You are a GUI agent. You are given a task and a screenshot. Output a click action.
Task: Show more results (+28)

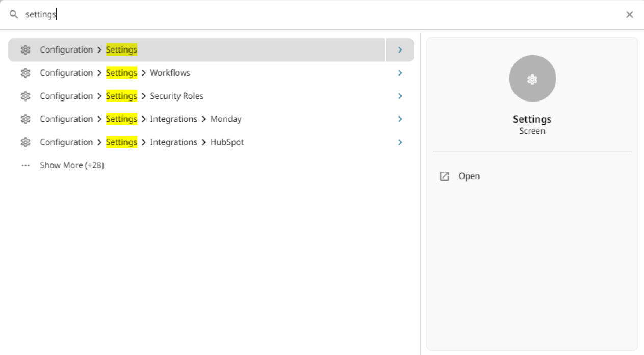pos(72,165)
